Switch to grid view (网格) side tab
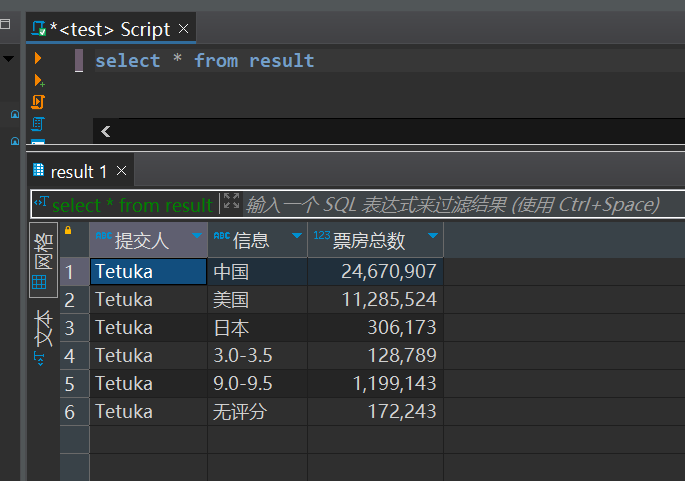This screenshot has height=481, width=685. point(43,260)
